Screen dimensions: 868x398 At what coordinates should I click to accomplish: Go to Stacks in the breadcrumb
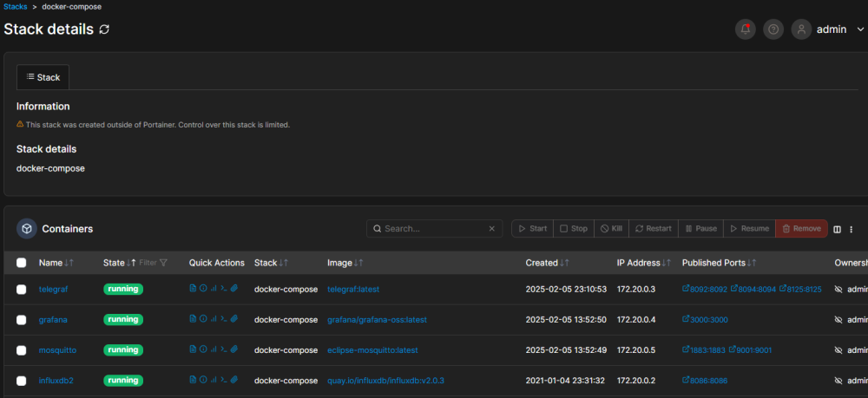(15, 6)
